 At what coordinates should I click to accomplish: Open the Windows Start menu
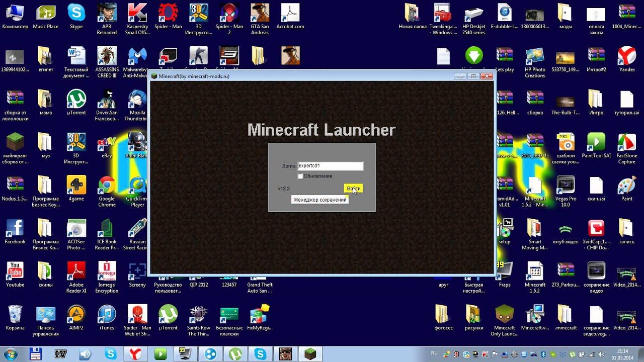click(10, 353)
